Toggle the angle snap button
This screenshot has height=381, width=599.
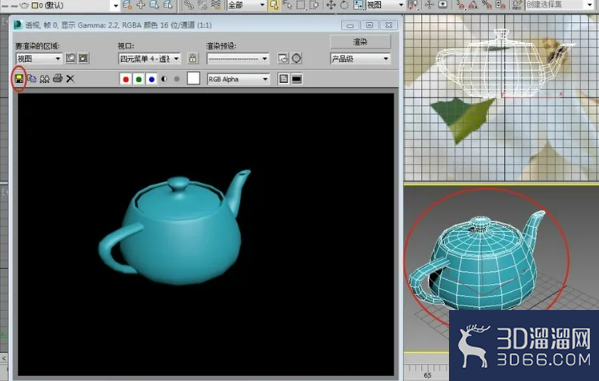point(473,5)
